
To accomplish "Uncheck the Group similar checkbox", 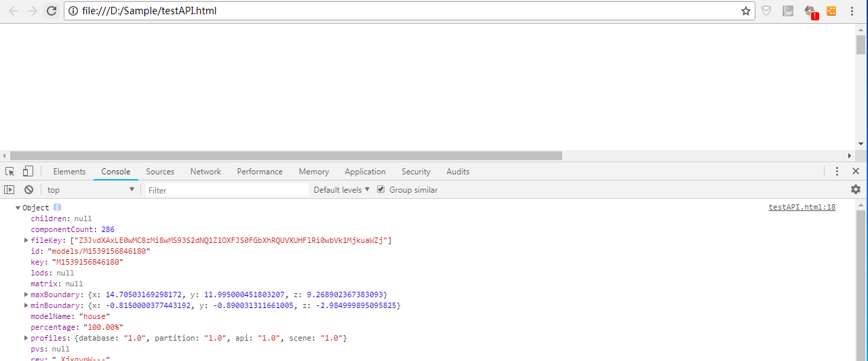I will pos(381,190).
